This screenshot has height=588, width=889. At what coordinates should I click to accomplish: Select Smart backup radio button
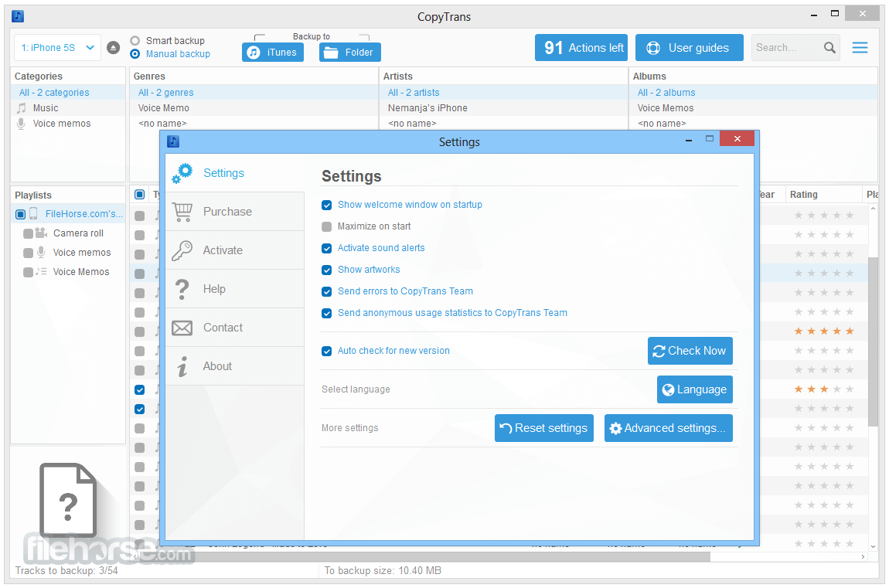[135, 41]
